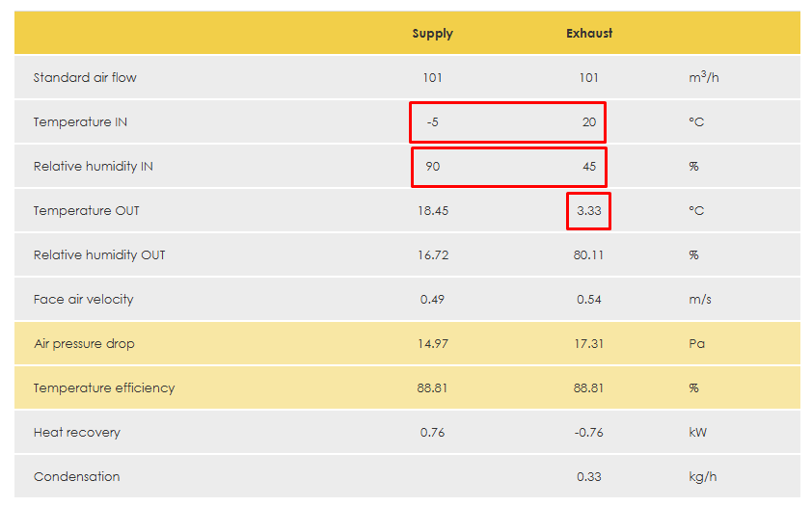
Task: Click the Supply Temperature OUT value 18.45
Action: coord(433,211)
